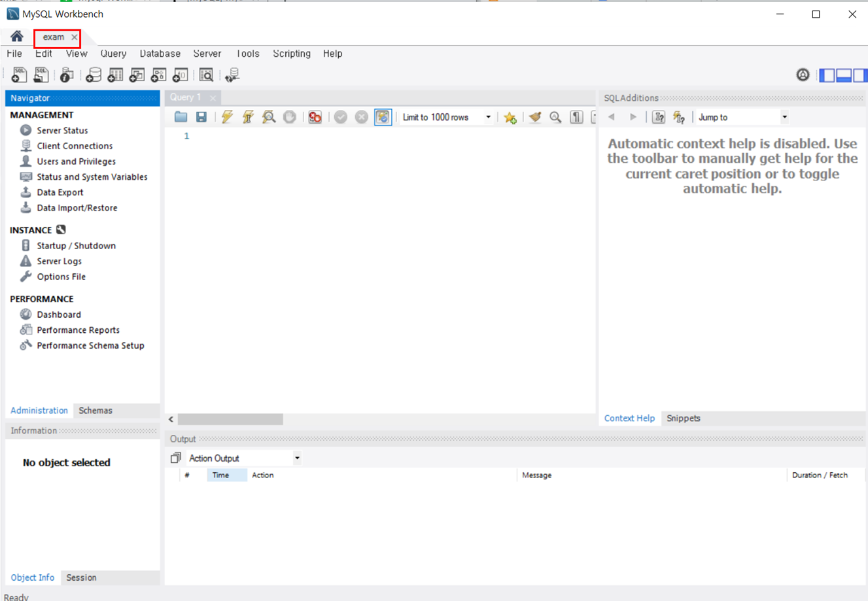Open script file in query editor toolbar
The height and width of the screenshot is (601, 868).
(x=181, y=117)
